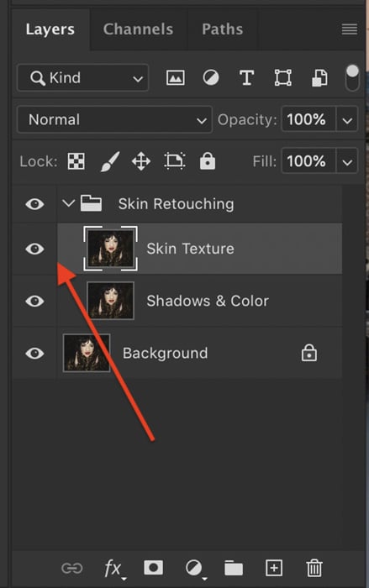The width and height of the screenshot is (369, 588).
Task: Hide the Background layer
Action: point(34,354)
